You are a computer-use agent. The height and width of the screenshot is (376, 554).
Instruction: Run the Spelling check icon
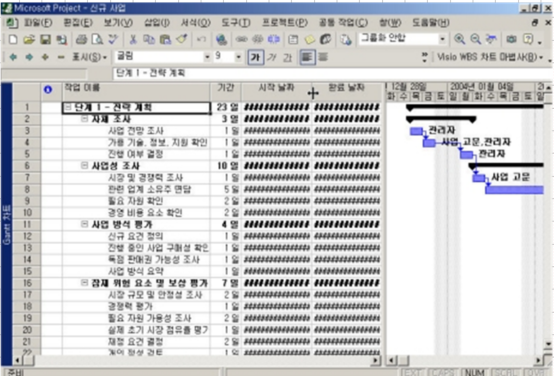pyautogui.click(x=113, y=39)
